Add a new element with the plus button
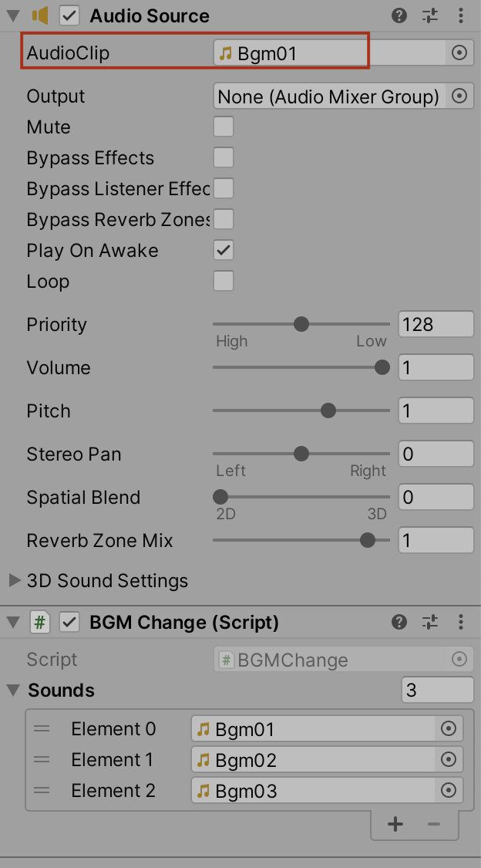 click(395, 824)
